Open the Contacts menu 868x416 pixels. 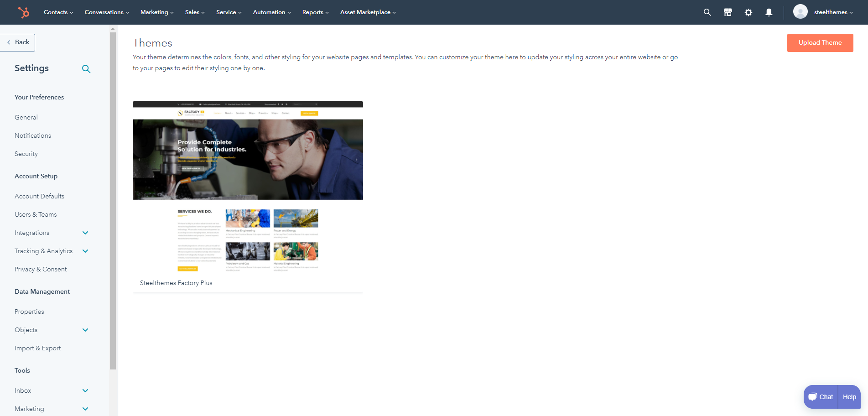(58, 12)
